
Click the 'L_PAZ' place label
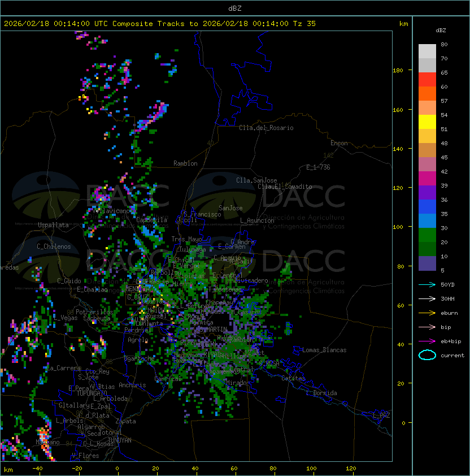tap(381, 416)
